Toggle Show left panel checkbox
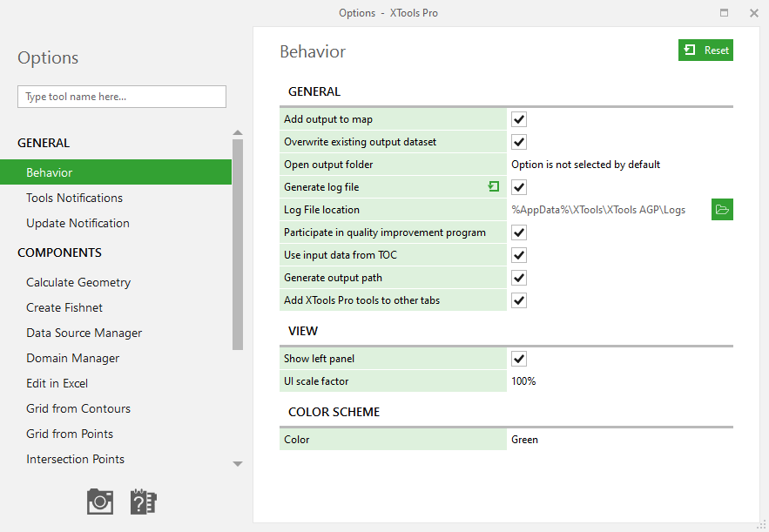 519,359
